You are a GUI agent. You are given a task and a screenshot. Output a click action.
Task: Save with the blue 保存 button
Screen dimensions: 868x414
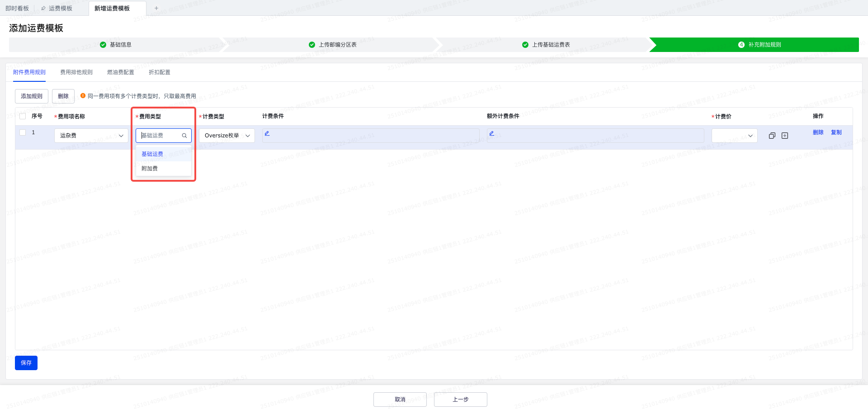[x=26, y=363]
